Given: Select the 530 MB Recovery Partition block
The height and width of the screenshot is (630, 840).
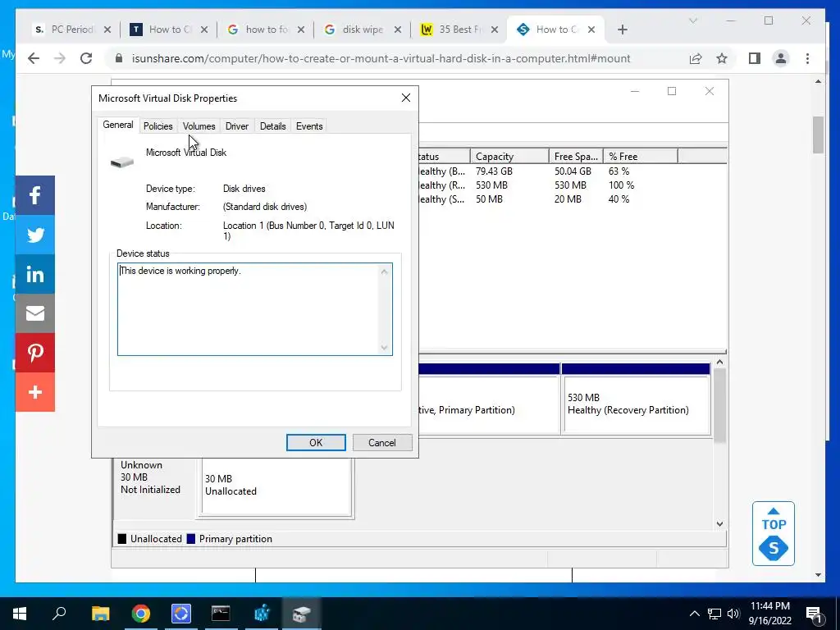Looking at the screenshot, I should [636, 404].
